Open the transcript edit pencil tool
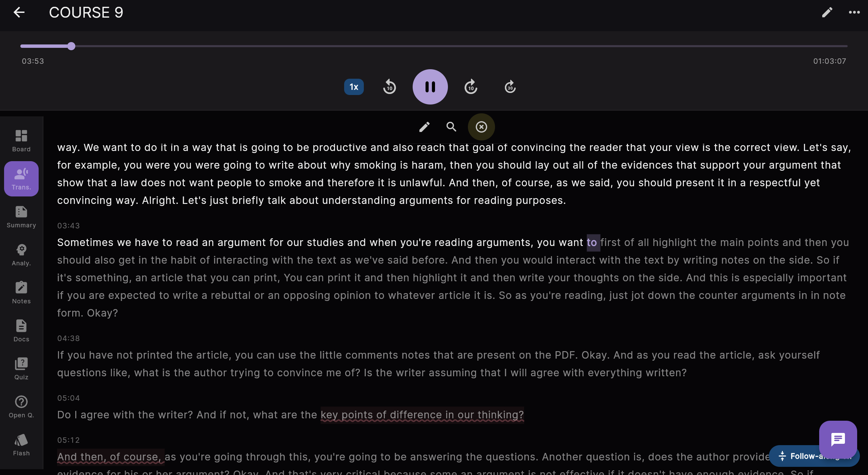 tap(424, 127)
